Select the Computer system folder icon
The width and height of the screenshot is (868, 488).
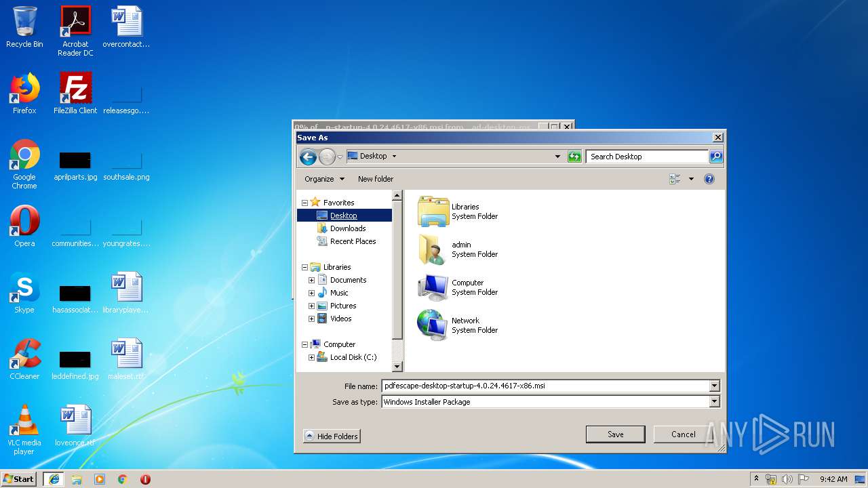point(433,287)
